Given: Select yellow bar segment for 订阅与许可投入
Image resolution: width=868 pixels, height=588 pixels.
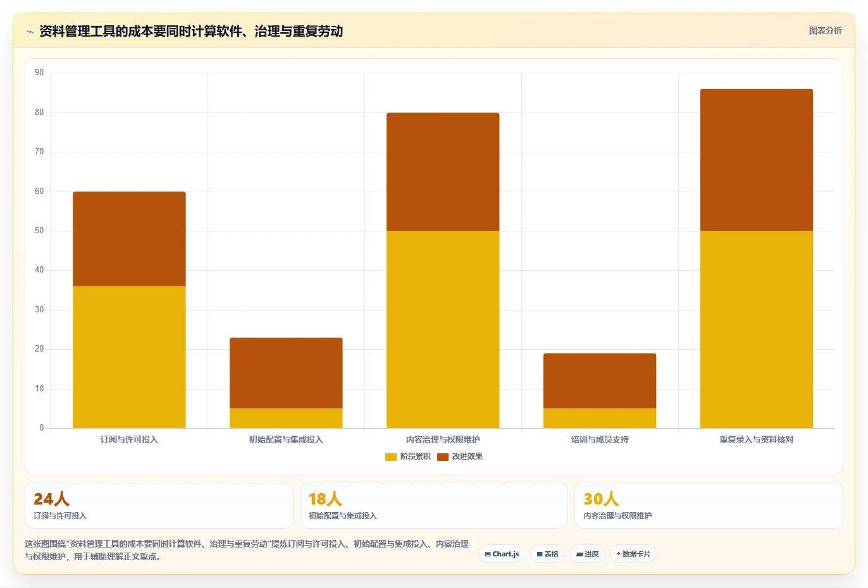Looking at the screenshot, I should (129, 357).
